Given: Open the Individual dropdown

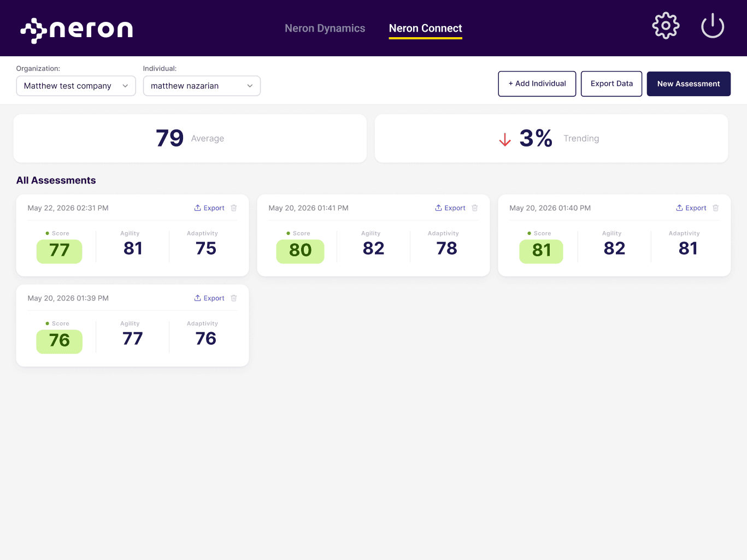Looking at the screenshot, I should [202, 86].
